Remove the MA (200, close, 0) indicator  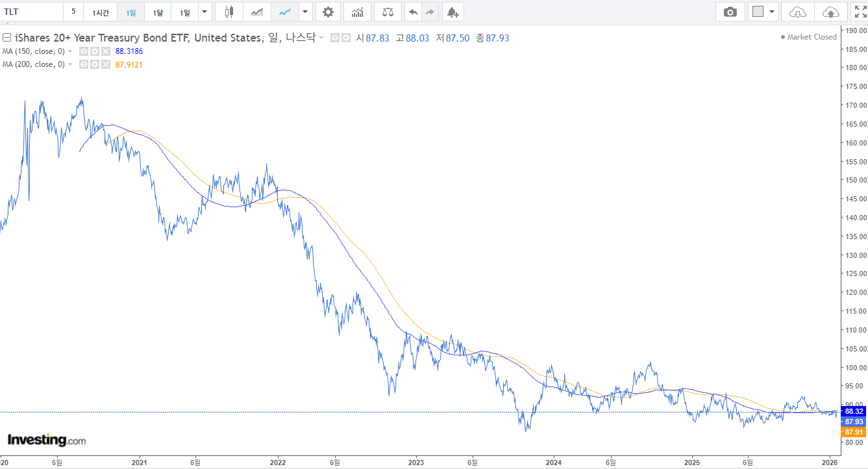(105, 64)
